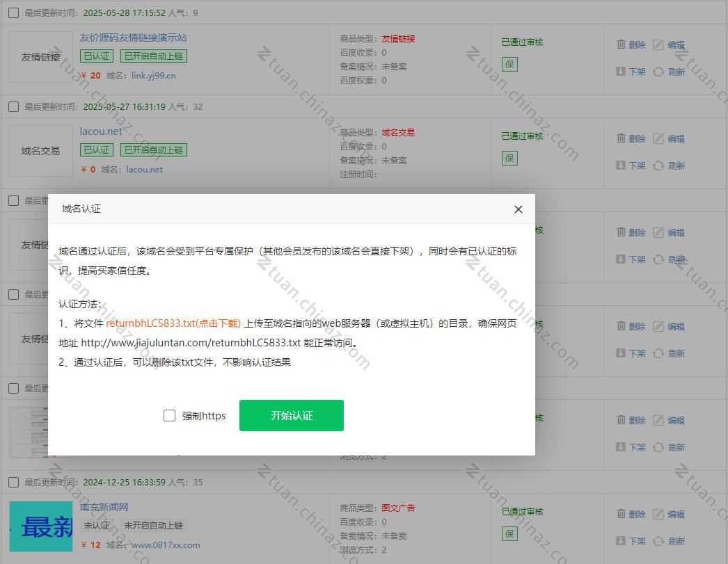728x564 pixels.
Task: Click the 友情链接 thumbnail of link.yj99.cn listing
Action: [x=41, y=57]
